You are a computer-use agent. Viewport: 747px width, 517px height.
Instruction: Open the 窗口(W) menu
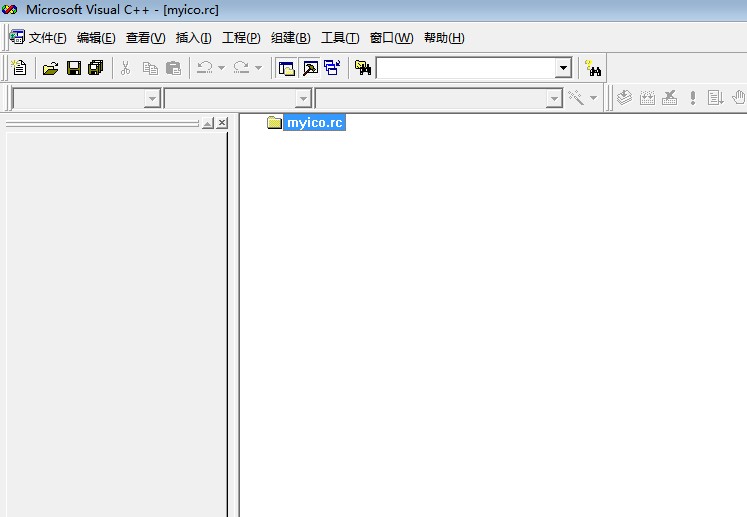[x=392, y=38]
